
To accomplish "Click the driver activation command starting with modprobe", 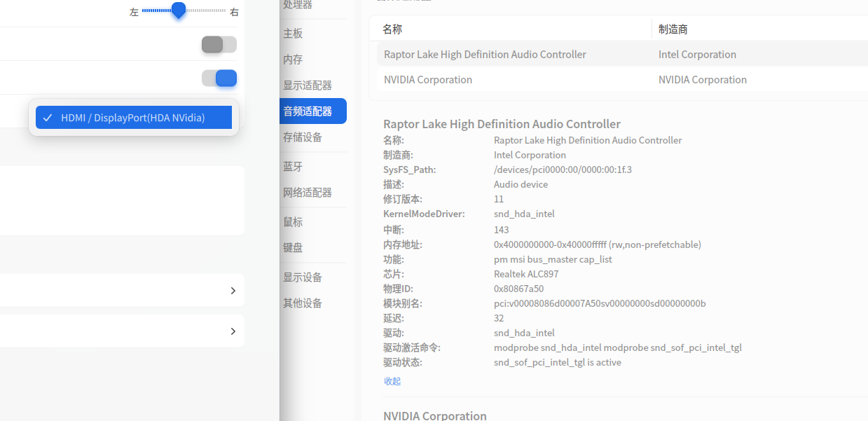I will tap(618, 347).
